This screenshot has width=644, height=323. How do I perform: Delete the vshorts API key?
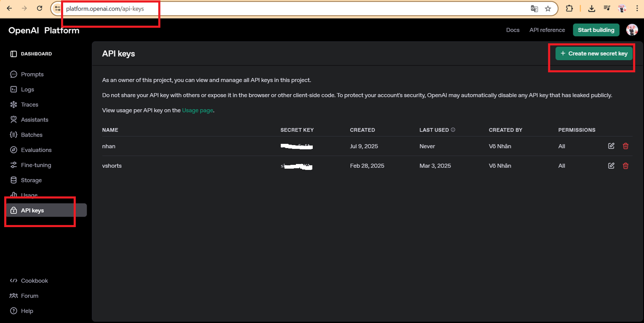[625, 166]
